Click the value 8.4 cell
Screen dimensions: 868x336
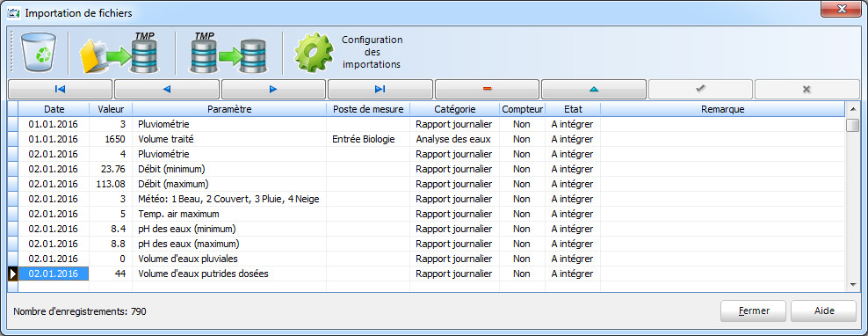pos(111,229)
